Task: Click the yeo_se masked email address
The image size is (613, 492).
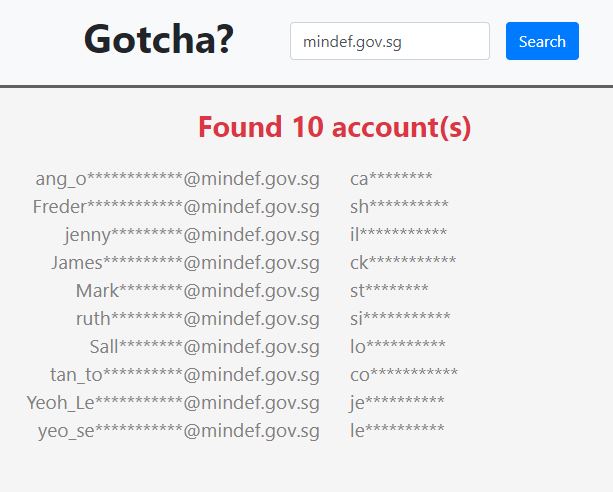Action: (x=178, y=431)
